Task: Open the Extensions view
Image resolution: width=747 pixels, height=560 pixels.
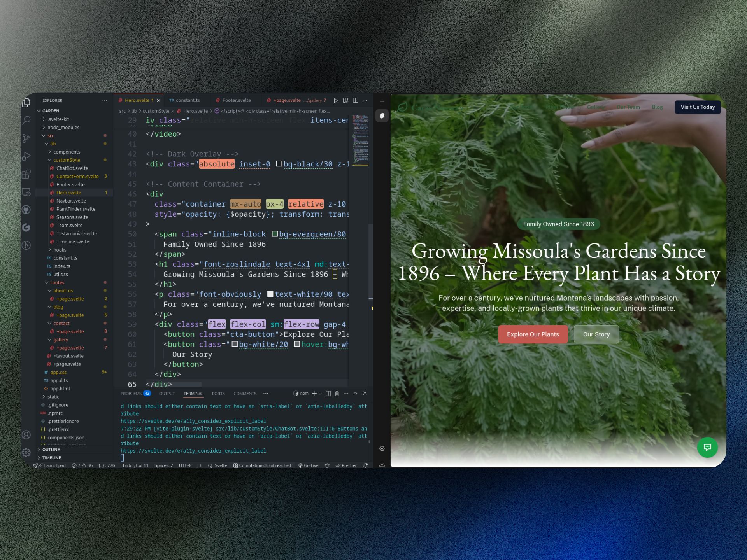Action: (x=26, y=174)
